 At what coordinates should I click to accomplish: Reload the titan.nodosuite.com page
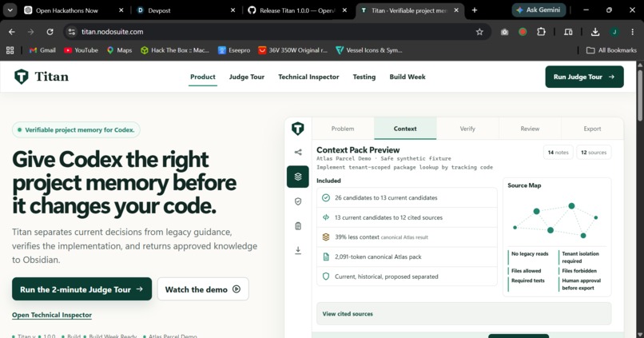pos(50,32)
